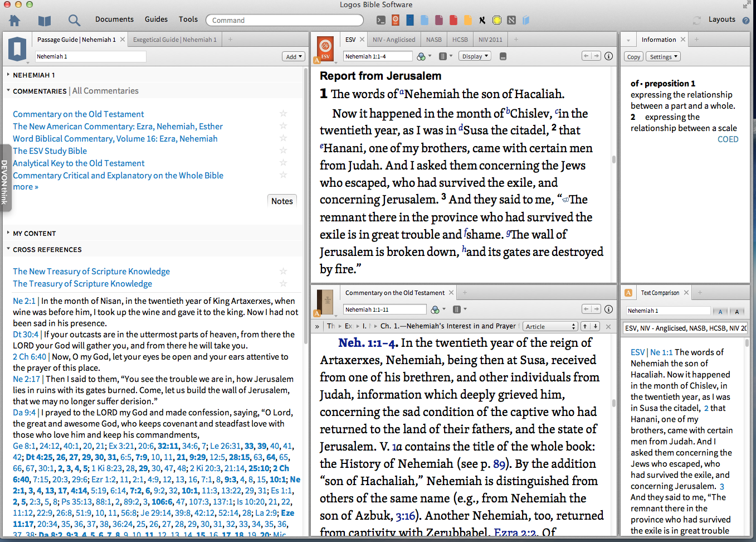Switch to the NIV - Anglicised tab
Viewport: 756px width, 542px height.
coord(394,40)
